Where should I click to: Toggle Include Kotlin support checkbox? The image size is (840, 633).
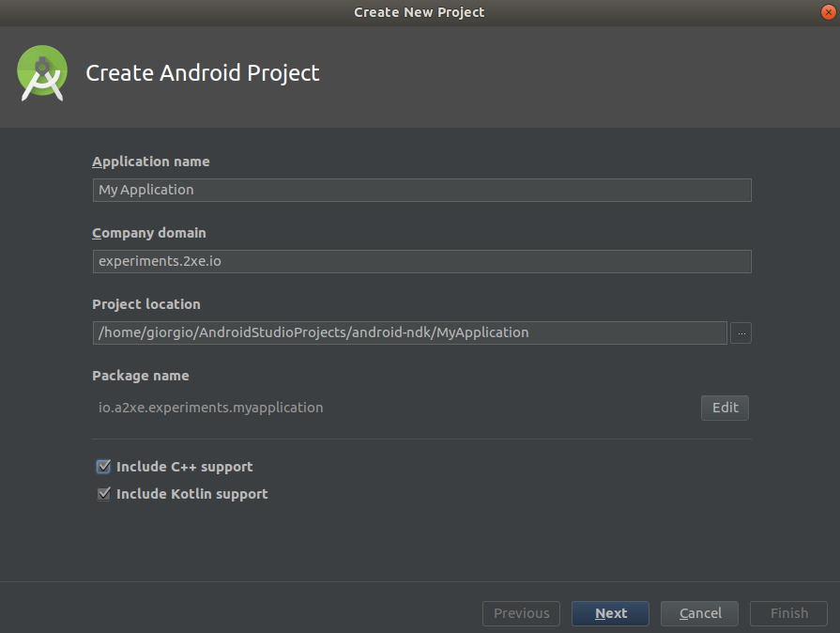103,494
